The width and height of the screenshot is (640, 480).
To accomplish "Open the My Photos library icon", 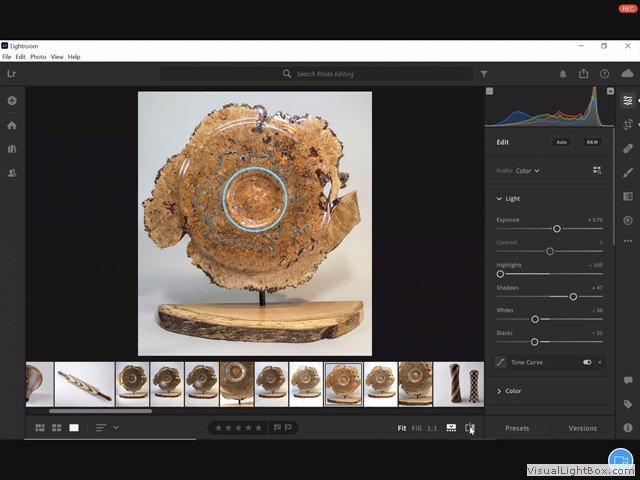I will [x=12, y=149].
